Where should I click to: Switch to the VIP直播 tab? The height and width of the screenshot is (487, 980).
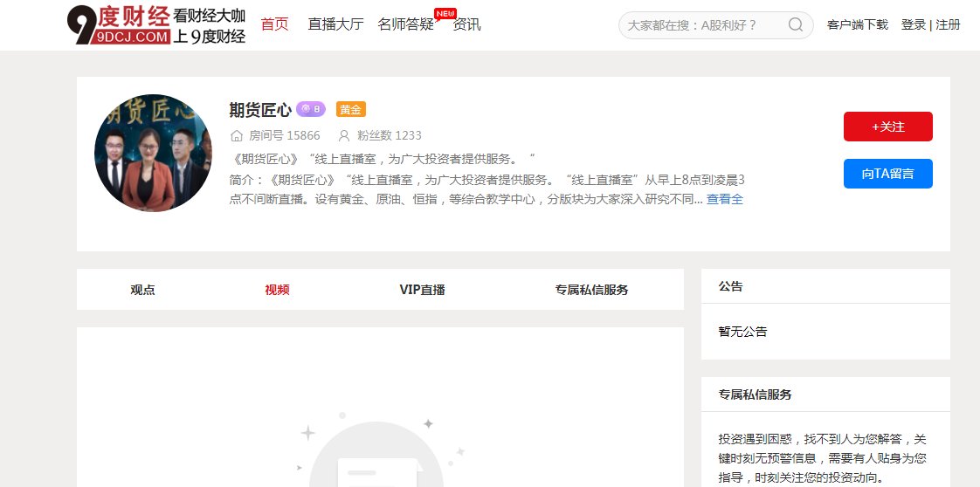click(x=423, y=290)
